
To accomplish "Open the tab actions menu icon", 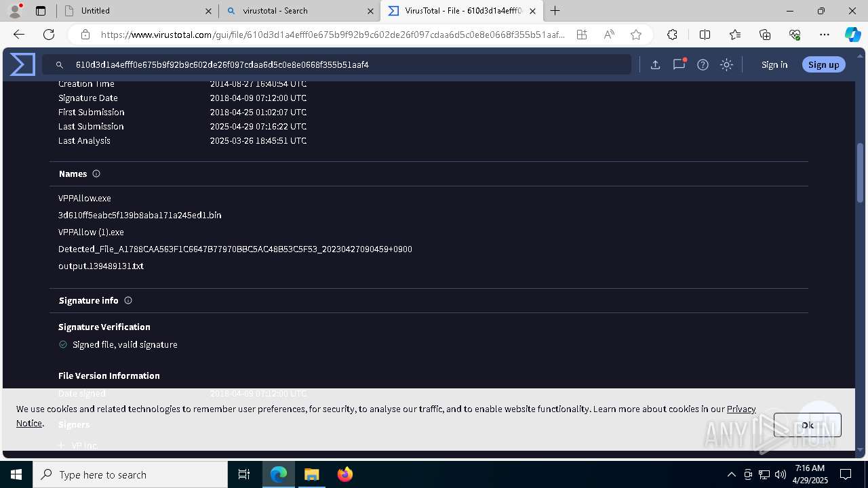I will coord(41,11).
